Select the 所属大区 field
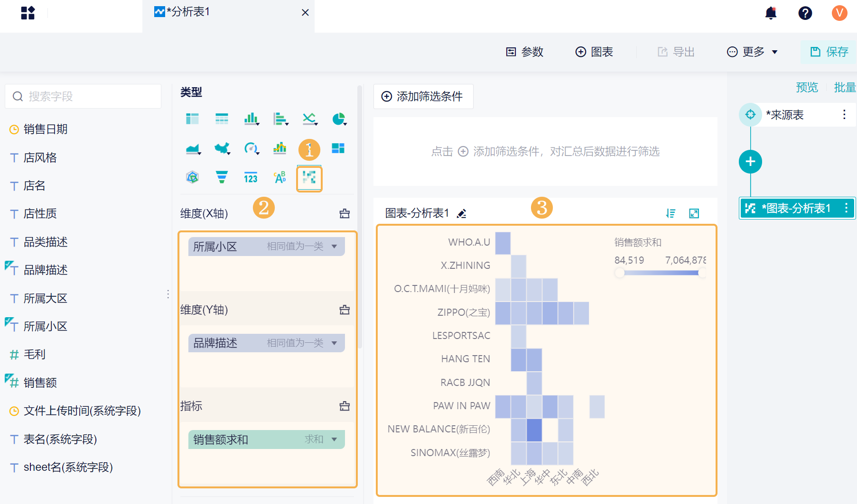This screenshot has width=857, height=504. pos(46,298)
